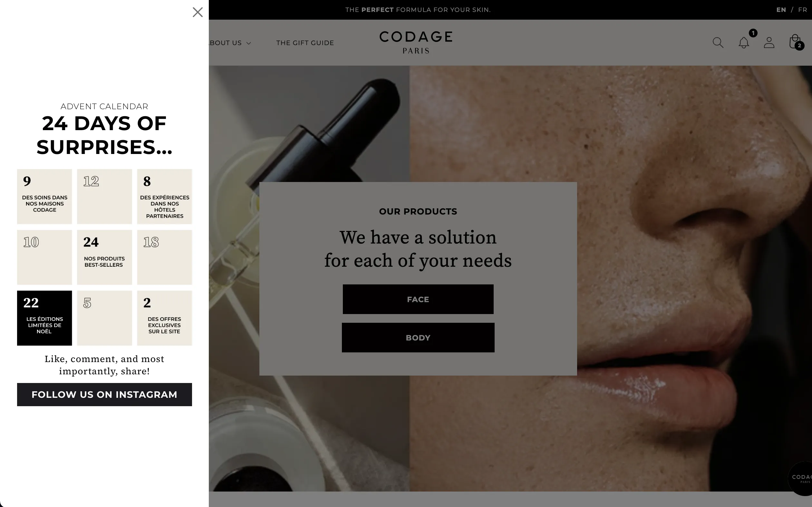The height and width of the screenshot is (507, 812).
Task: Click the BODY button
Action: point(418,337)
